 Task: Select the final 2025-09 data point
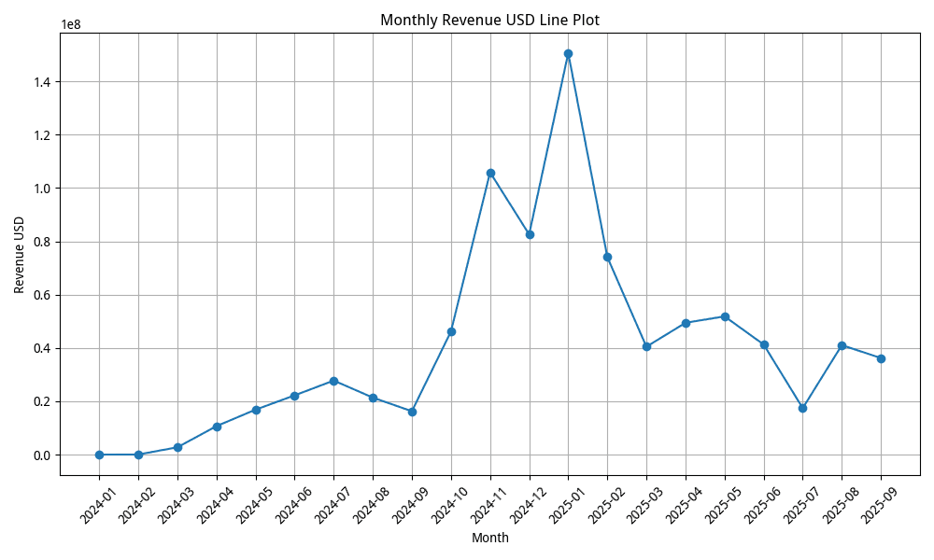(883, 357)
